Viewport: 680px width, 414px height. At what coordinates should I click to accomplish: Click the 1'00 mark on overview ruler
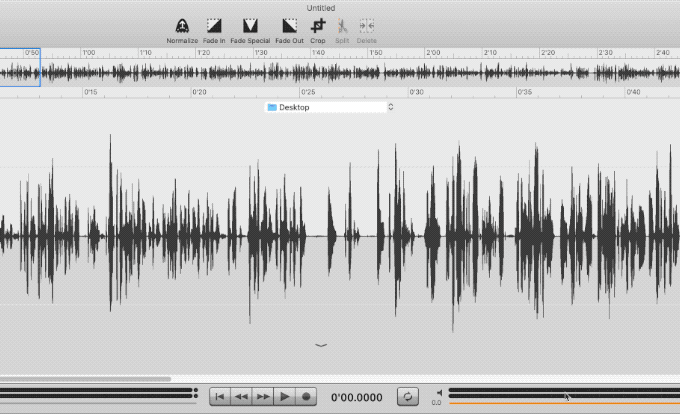(x=88, y=52)
